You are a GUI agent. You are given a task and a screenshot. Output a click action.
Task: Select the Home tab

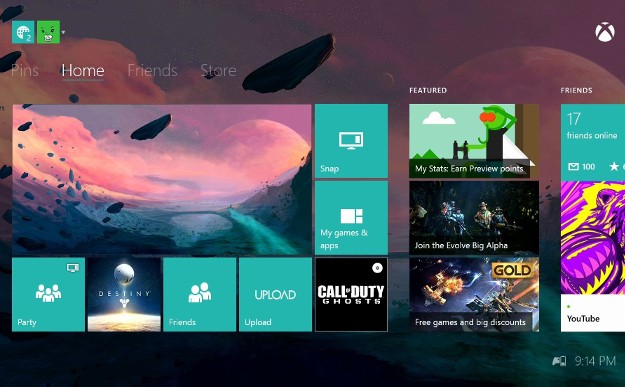pyautogui.click(x=83, y=71)
